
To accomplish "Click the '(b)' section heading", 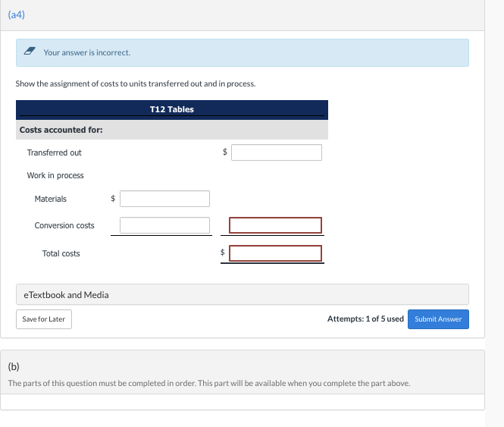I will [x=14, y=366].
